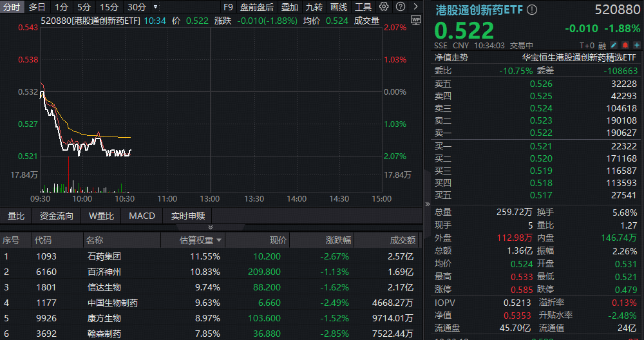Switch to the 5分 chart period
Screen dimensions: 644x340
[x=84, y=7]
